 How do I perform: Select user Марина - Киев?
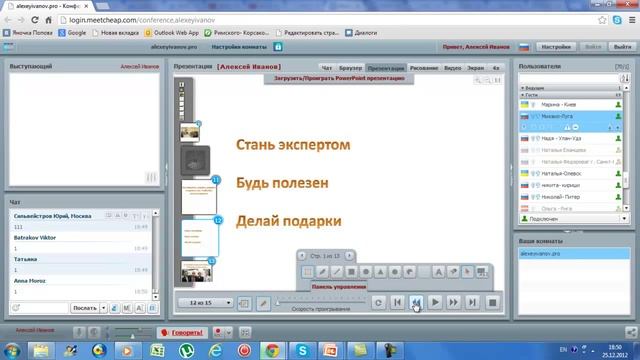tap(571, 105)
